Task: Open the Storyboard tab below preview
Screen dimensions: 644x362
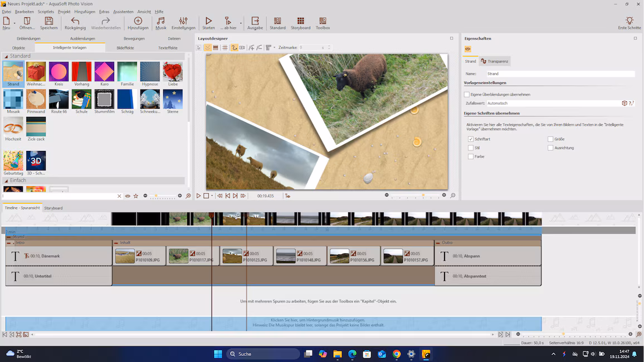Action: click(x=53, y=208)
